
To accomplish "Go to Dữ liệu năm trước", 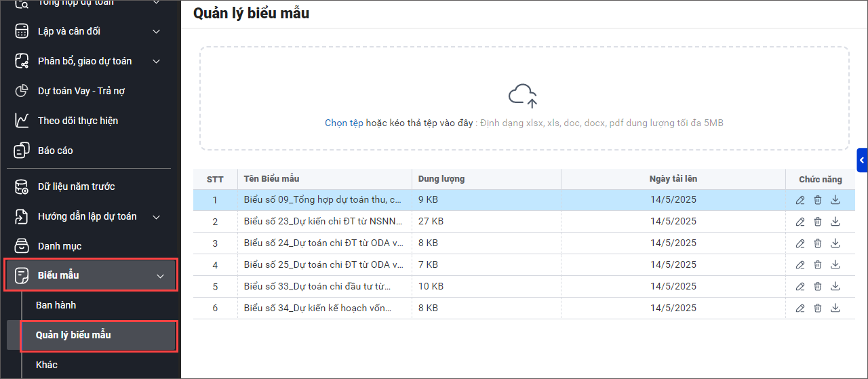I will click(x=76, y=186).
